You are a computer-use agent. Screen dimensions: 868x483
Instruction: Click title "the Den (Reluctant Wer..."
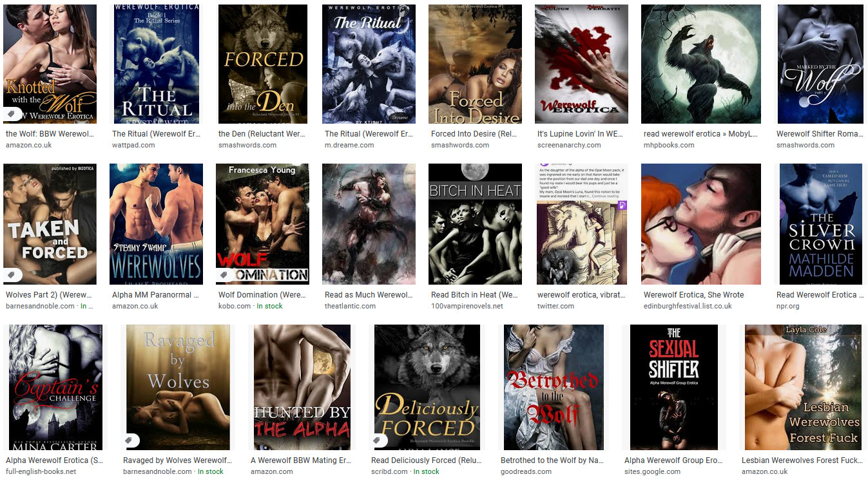[x=262, y=134]
